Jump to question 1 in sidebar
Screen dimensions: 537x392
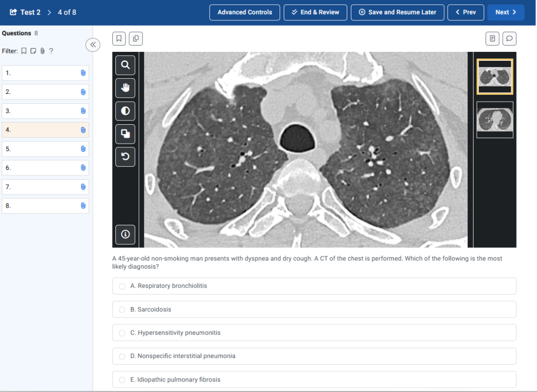point(45,73)
